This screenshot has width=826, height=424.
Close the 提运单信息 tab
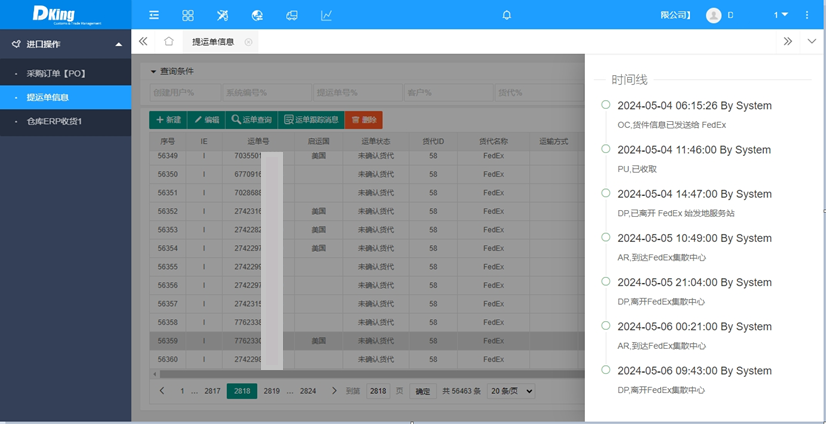[248, 42]
